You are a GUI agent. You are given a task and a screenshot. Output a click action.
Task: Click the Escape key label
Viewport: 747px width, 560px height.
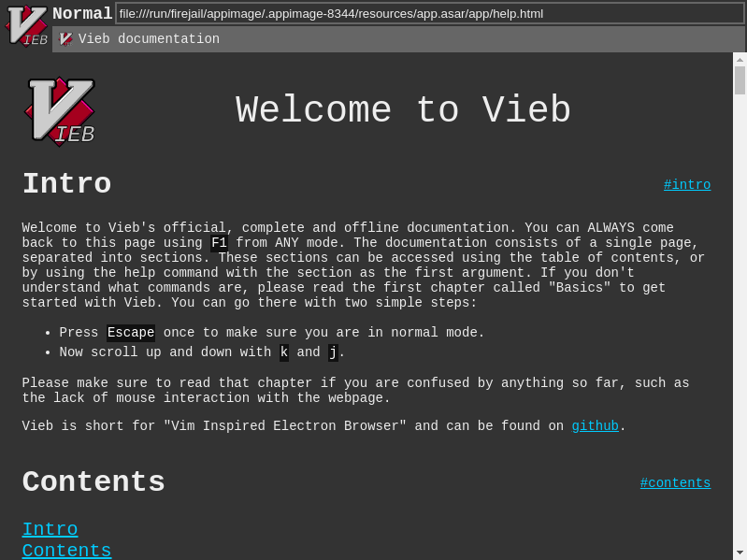click(131, 333)
